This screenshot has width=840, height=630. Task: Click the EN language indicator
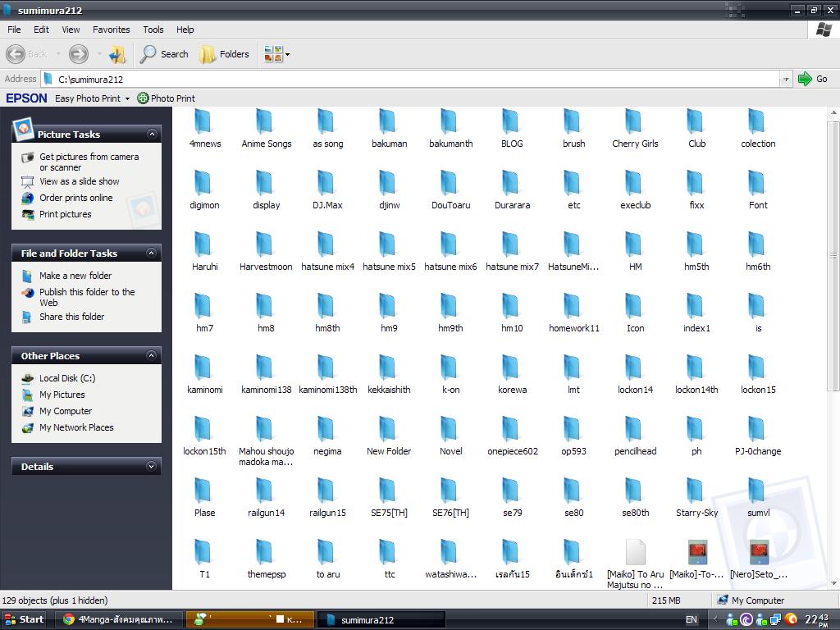click(x=691, y=620)
